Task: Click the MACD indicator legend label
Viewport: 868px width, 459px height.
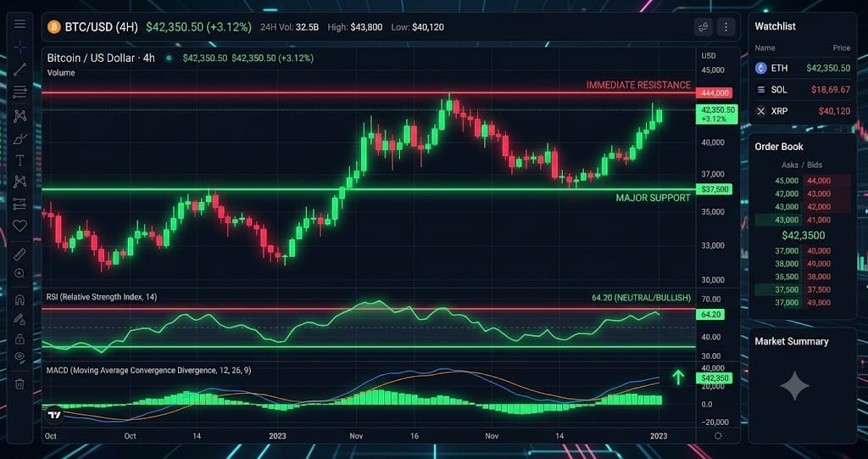Action: pos(149,370)
